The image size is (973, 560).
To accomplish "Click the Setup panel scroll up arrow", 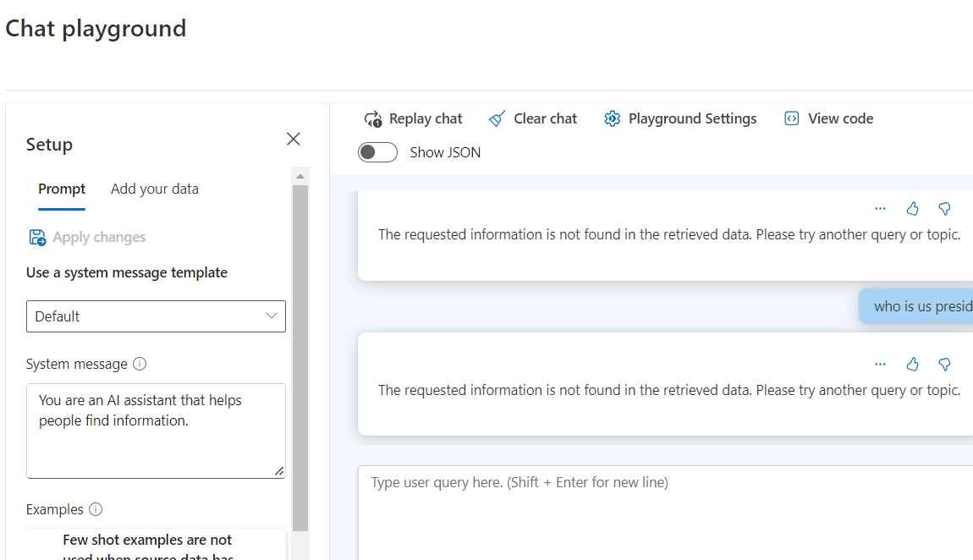I will point(300,177).
